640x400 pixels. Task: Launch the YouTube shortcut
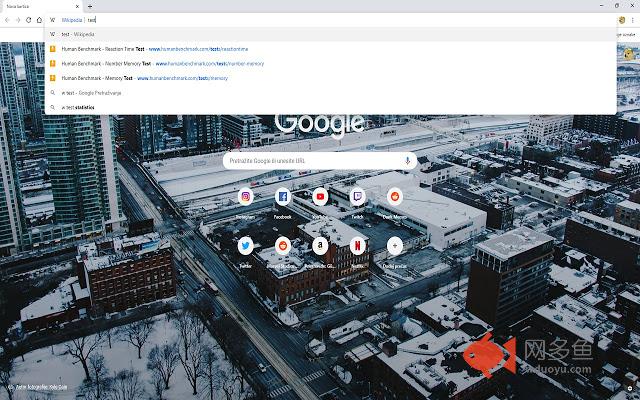[320, 197]
